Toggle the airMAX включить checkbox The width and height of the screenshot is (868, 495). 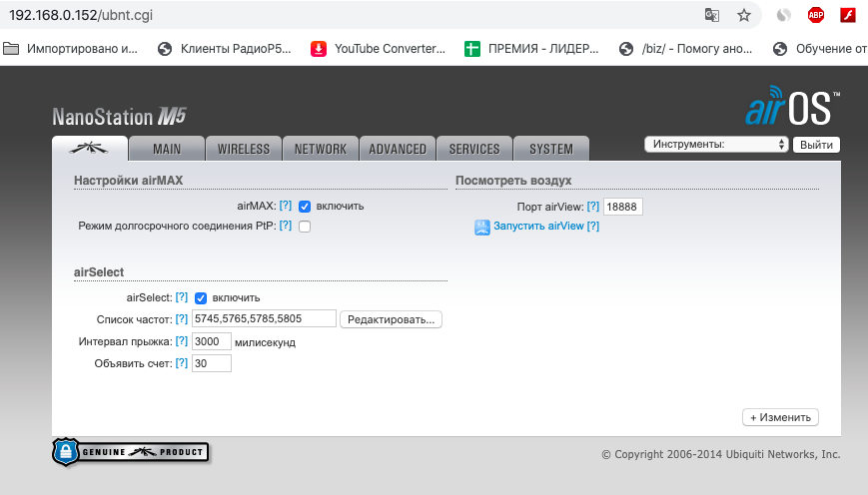305,207
